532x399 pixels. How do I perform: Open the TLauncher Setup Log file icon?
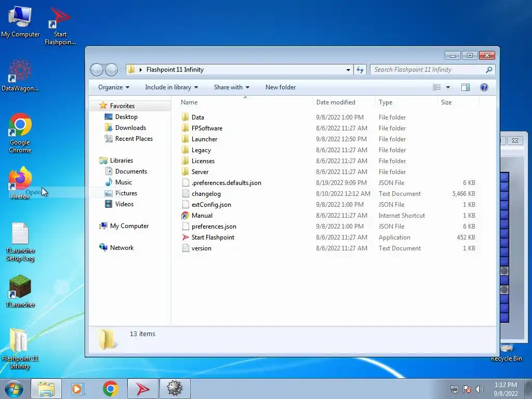click(x=20, y=242)
